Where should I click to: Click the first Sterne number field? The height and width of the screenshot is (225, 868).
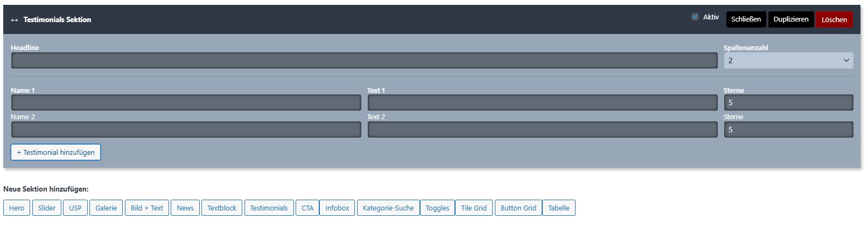(788, 103)
